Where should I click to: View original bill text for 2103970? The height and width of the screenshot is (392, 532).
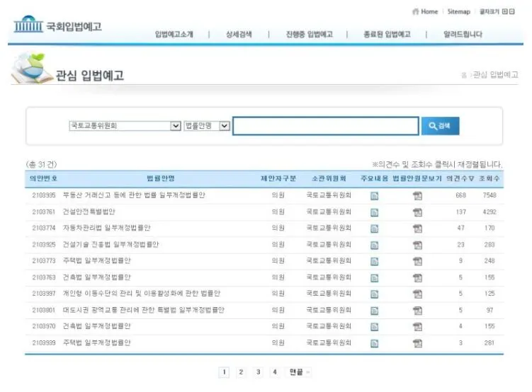click(418, 326)
